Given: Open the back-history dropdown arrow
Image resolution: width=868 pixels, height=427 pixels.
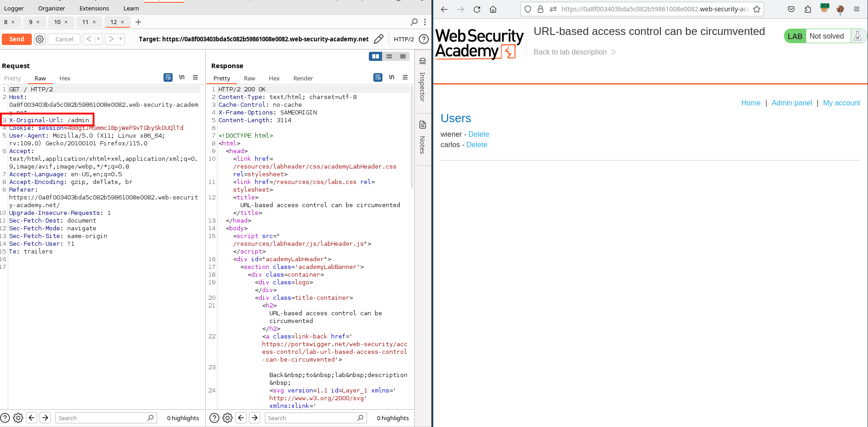Looking at the screenshot, I should point(98,39).
